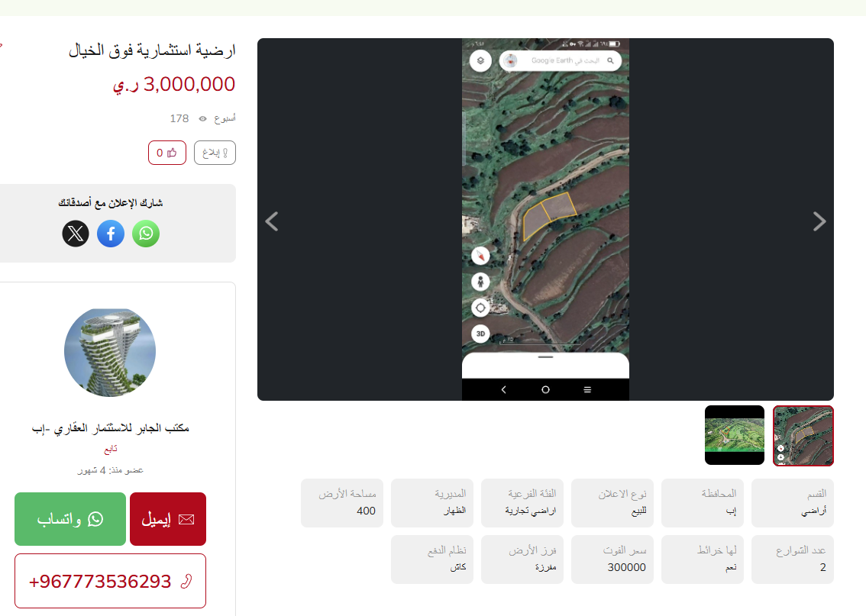Follow the advertiser via تابع link
The height and width of the screenshot is (616, 866).
pos(111,450)
